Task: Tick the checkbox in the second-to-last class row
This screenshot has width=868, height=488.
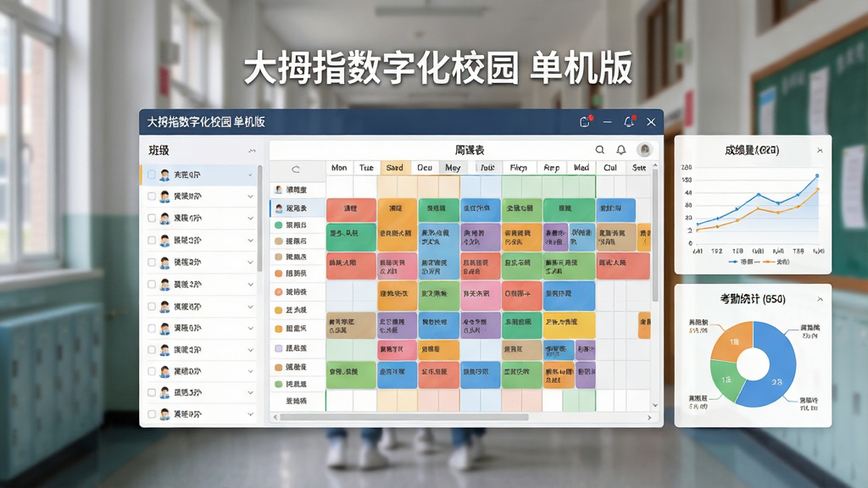Action: pyautogui.click(x=151, y=392)
